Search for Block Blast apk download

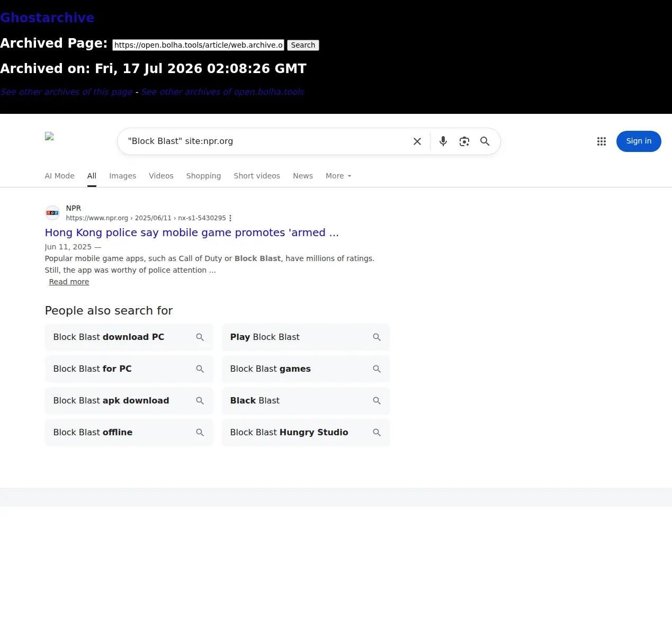point(129,401)
